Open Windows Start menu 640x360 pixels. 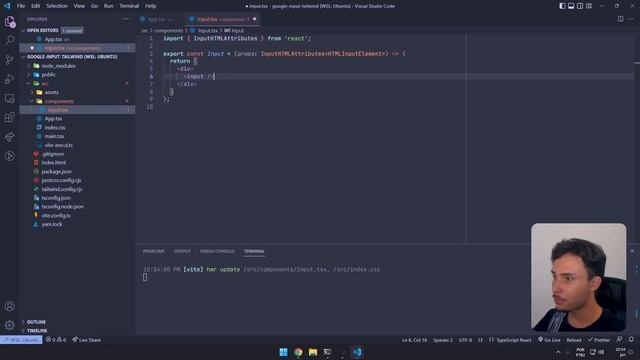pyautogui.click(x=283, y=352)
